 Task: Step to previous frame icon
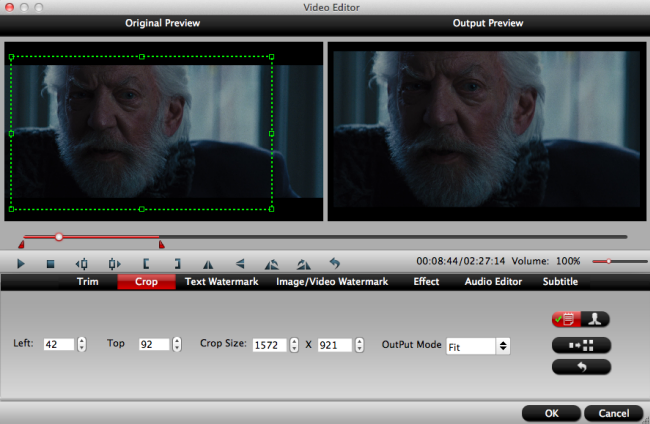pyautogui.click(x=82, y=264)
